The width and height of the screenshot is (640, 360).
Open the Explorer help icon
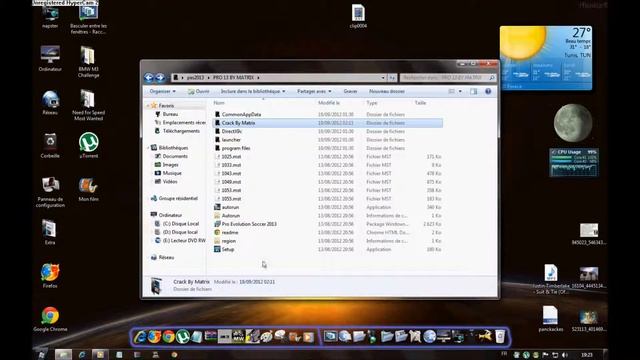(488, 91)
